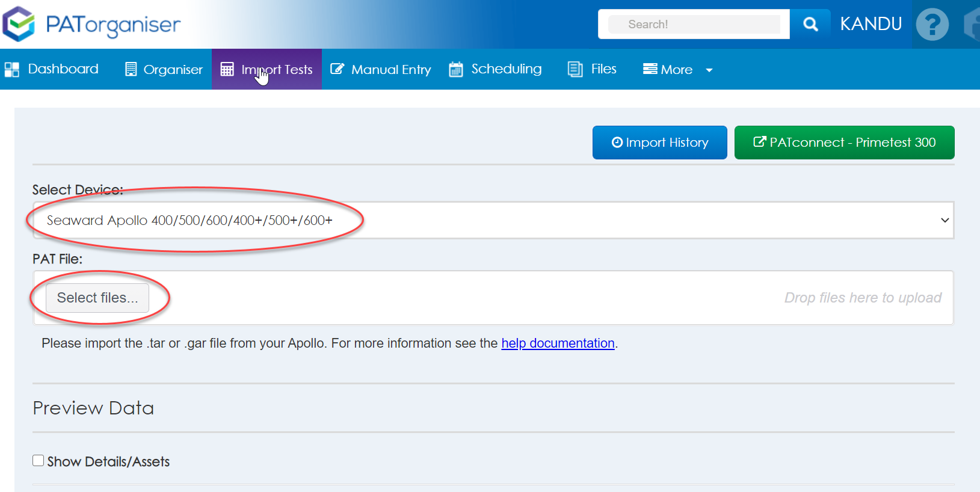980x492 pixels.
Task: Click the KANDU account name
Action: pyautogui.click(x=871, y=24)
